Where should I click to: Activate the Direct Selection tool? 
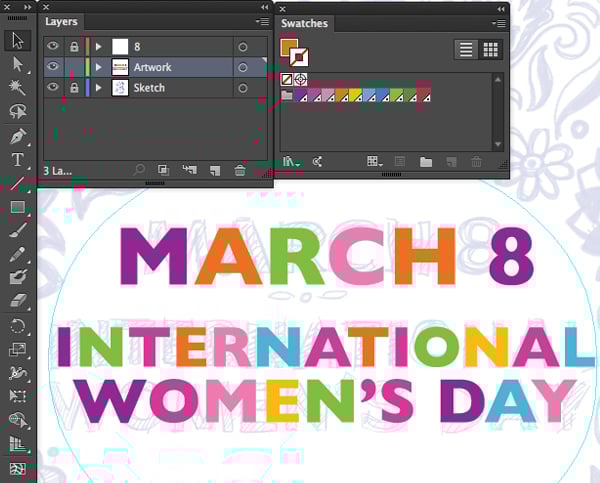tap(17, 63)
